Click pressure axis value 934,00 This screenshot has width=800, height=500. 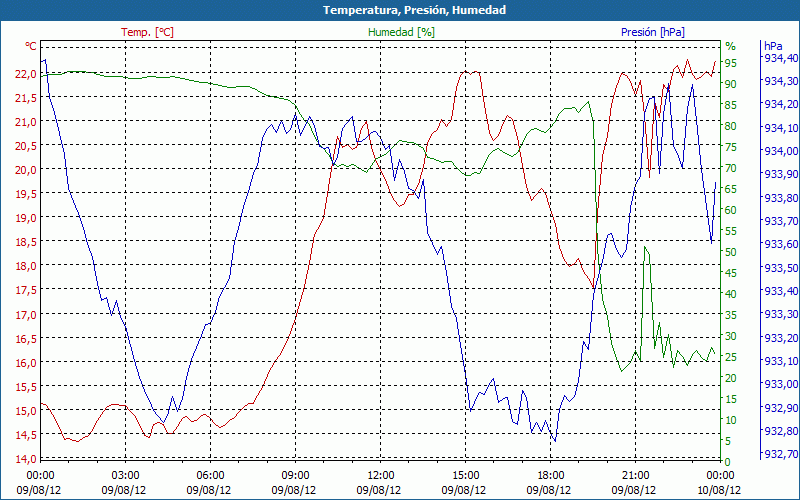click(x=780, y=151)
